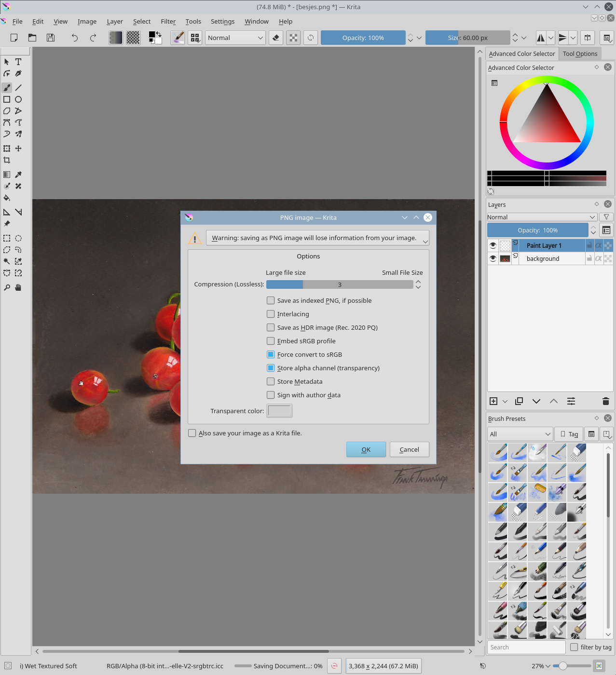The width and height of the screenshot is (616, 675).
Task: Click the brush presets Search field
Action: (526, 647)
